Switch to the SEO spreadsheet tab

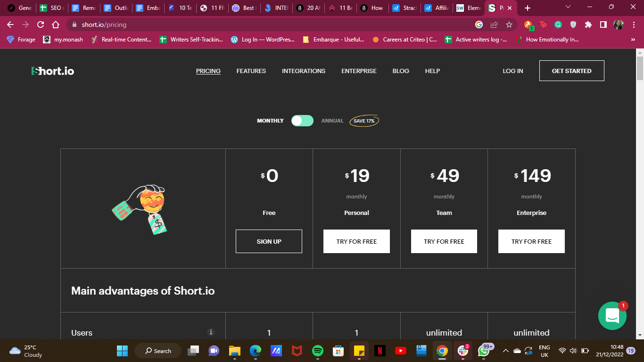click(x=51, y=8)
